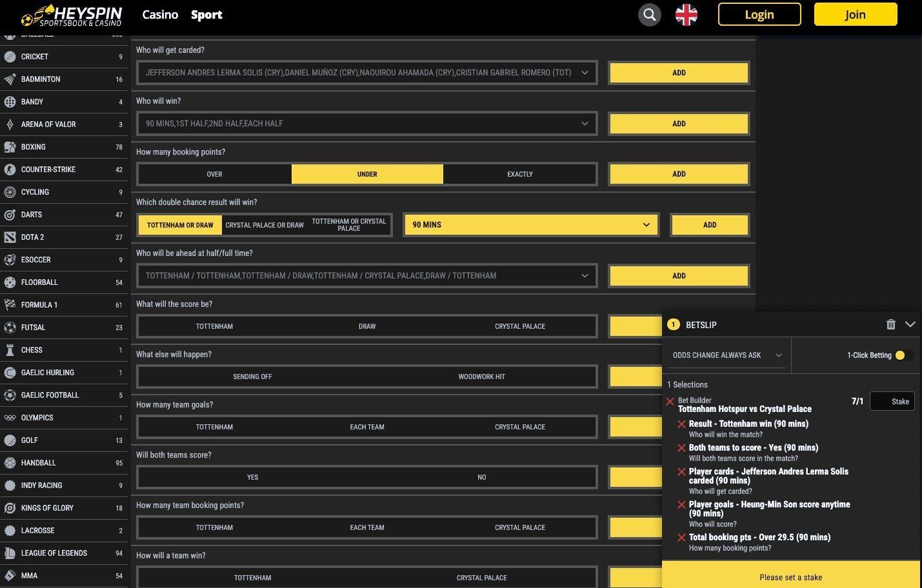The width and height of the screenshot is (922, 588).
Task: Remove Tottenham win selection with X
Action: click(x=681, y=424)
